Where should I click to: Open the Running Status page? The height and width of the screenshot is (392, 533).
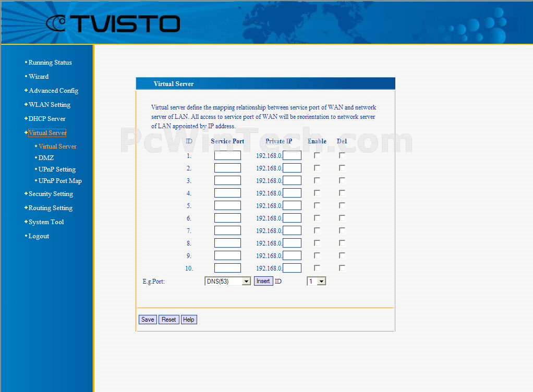50,63
